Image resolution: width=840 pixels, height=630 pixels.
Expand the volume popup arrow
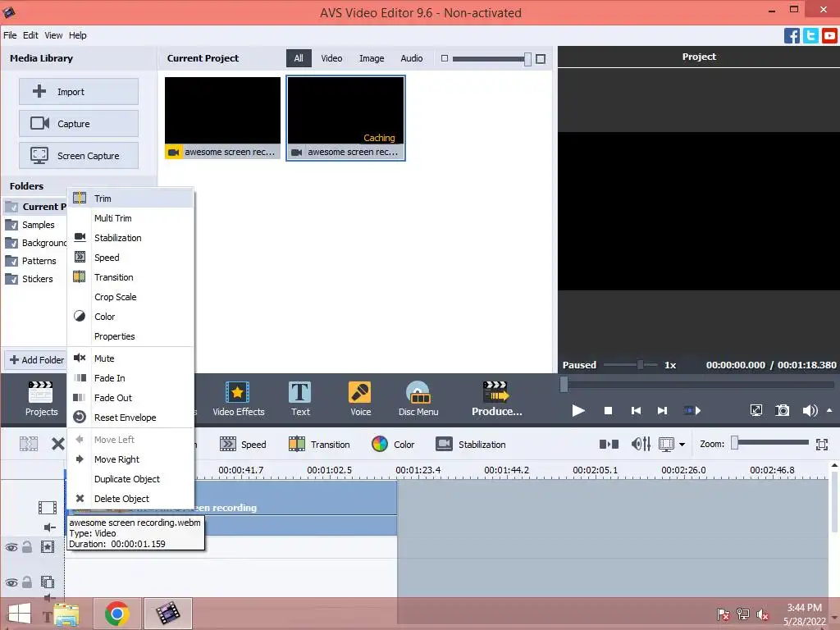pyautogui.click(x=829, y=410)
